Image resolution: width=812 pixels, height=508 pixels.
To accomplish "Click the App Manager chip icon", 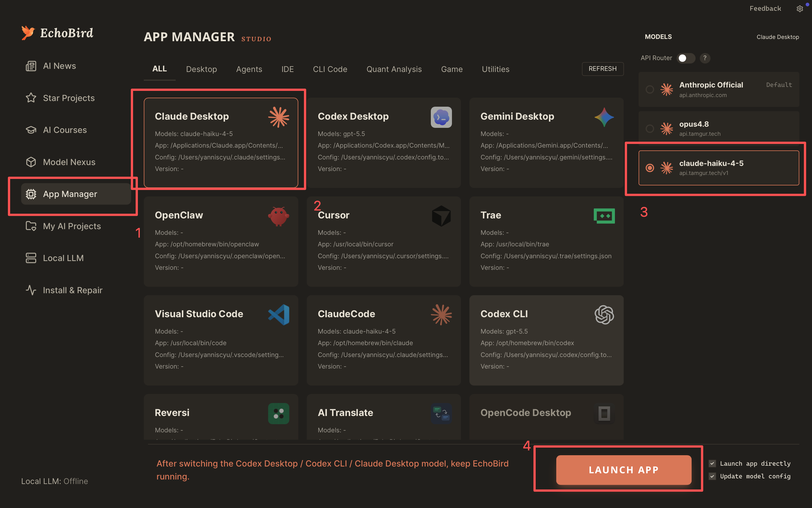I will [x=31, y=194].
